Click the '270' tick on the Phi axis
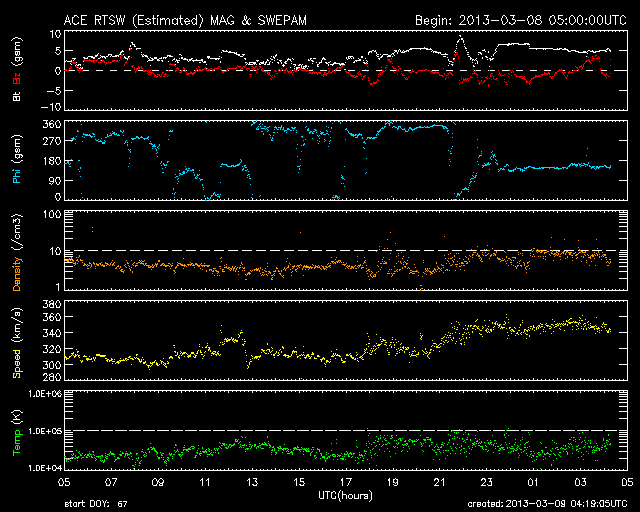The width and height of the screenshot is (640, 512). point(52,141)
